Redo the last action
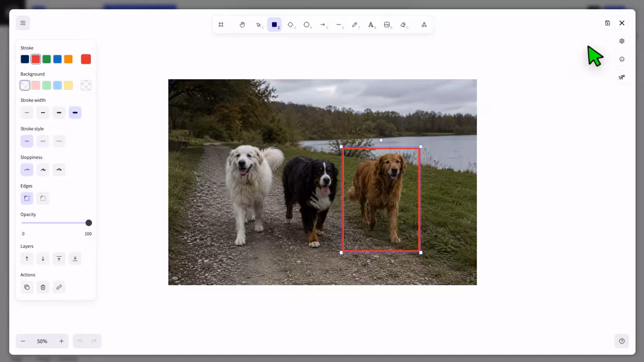This screenshot has width=644, height=362. [94, 341]
